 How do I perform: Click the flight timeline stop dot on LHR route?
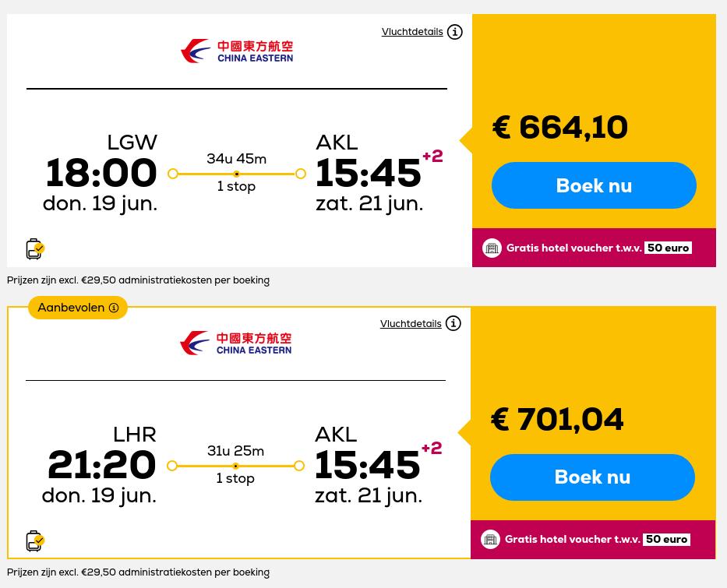point(235,466)
